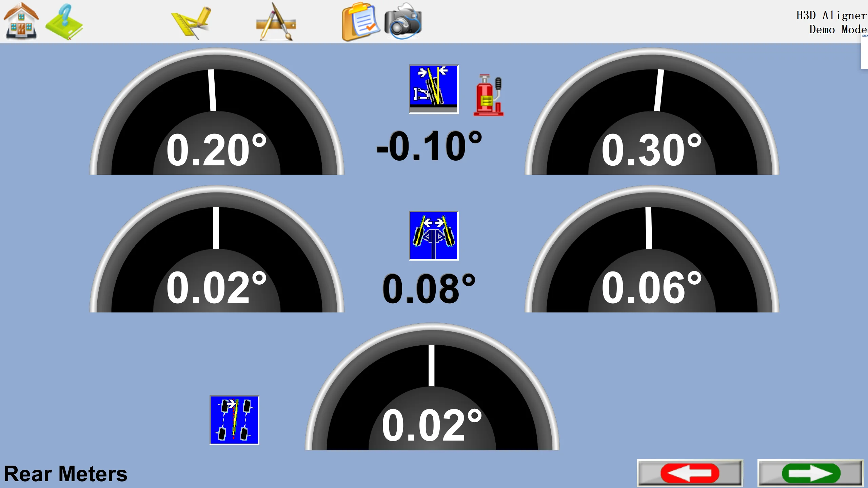Viewport: 868px width, 488px height.
Task: Click the cross camber value -0.10°
Action: (x=429, y=146)
